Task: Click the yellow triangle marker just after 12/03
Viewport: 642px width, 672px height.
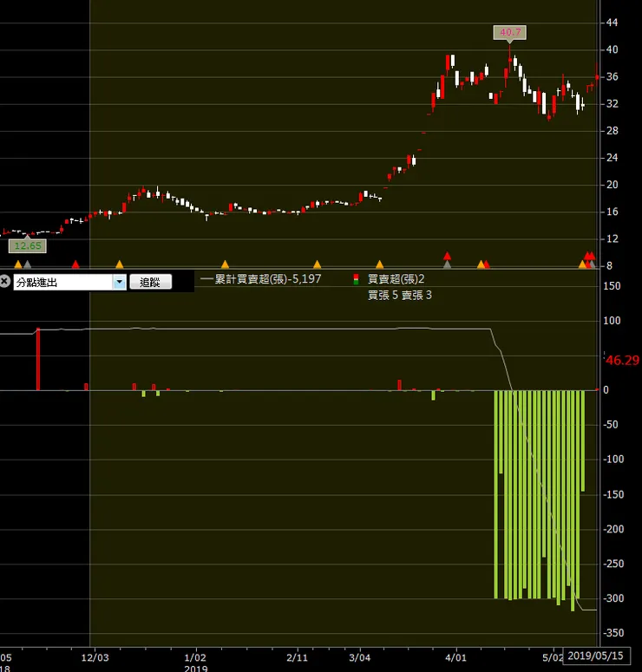Action: [120, 264]
